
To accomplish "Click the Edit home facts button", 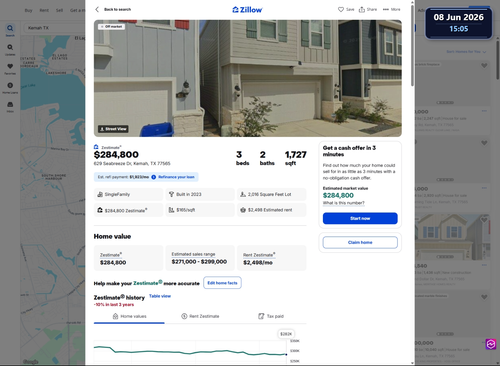I will (222, 283).
